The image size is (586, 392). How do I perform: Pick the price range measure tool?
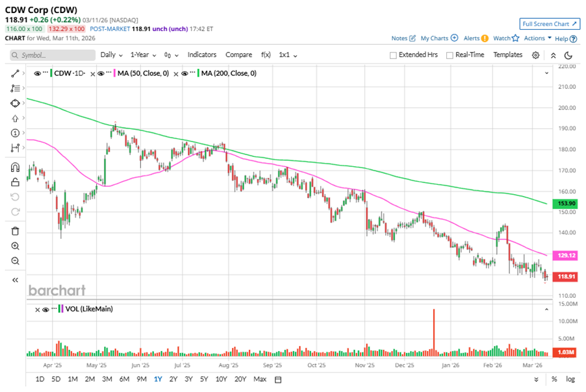[15, 148]
